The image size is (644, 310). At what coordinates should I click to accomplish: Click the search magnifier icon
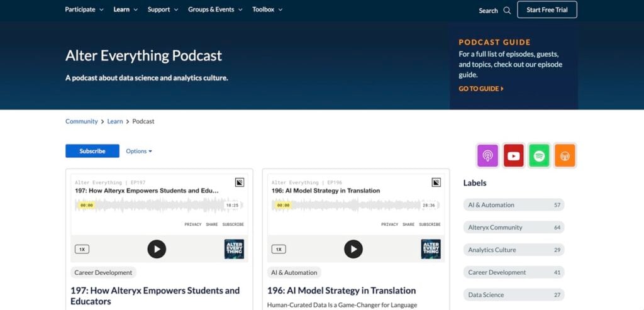[507, 10]
